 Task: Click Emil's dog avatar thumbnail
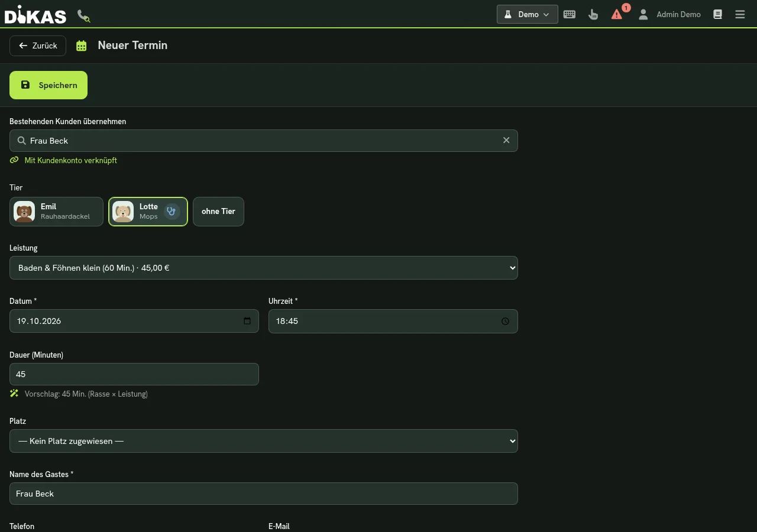pyautogui.click(x=24, y=212)
